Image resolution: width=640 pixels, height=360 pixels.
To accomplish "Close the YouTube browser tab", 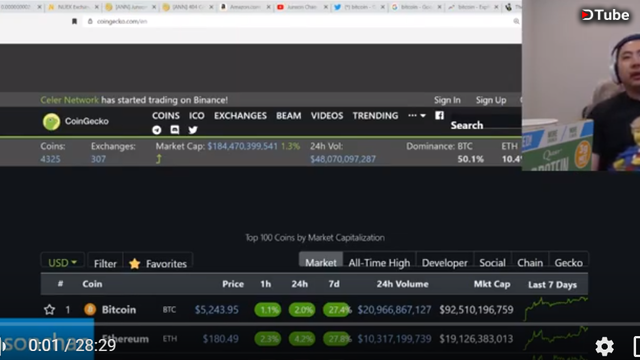I will tap(326, 7).
